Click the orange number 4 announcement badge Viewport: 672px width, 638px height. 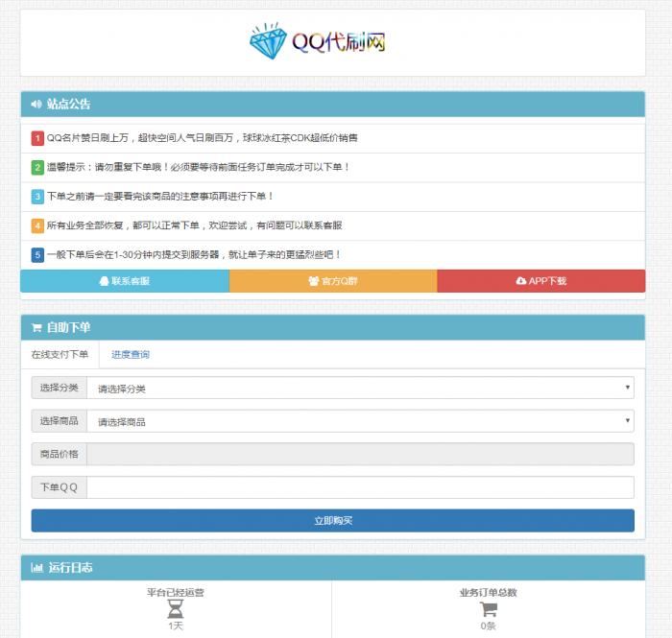point(37,225)
